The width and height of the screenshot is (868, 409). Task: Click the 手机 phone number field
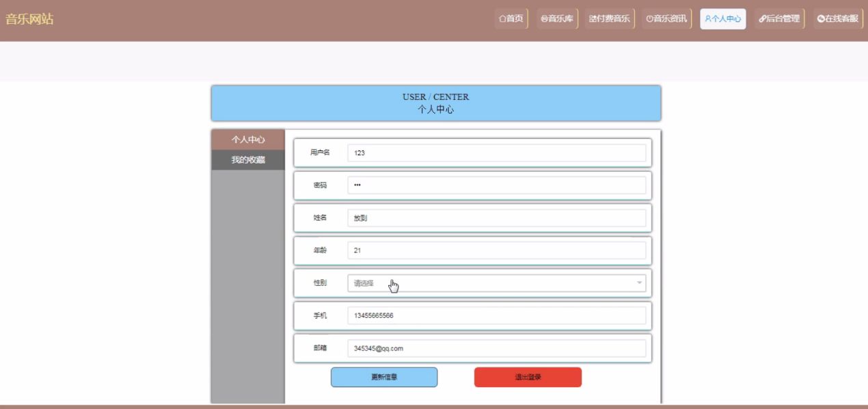click(497, 315)
